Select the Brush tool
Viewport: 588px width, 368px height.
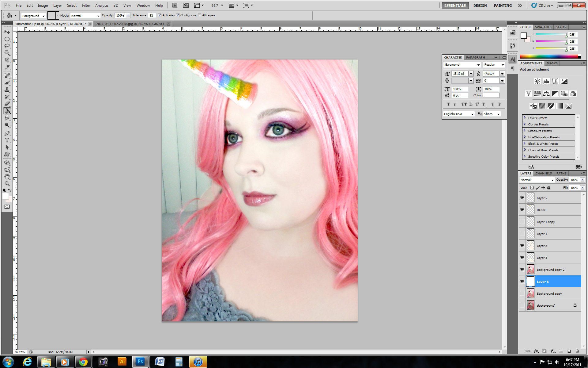[x=7, y=82]
